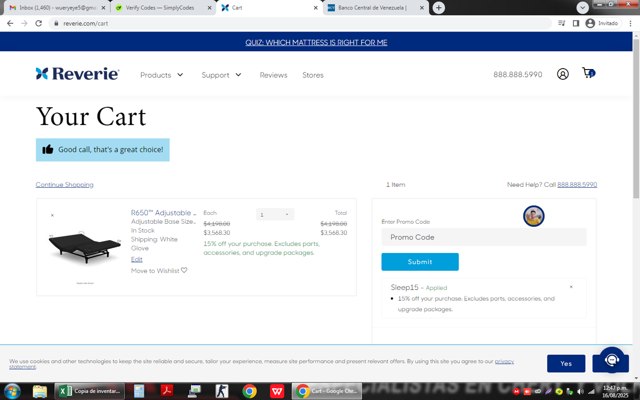
Task: Open the pinned Chrome taskbar icon
Action: point(249,391)
